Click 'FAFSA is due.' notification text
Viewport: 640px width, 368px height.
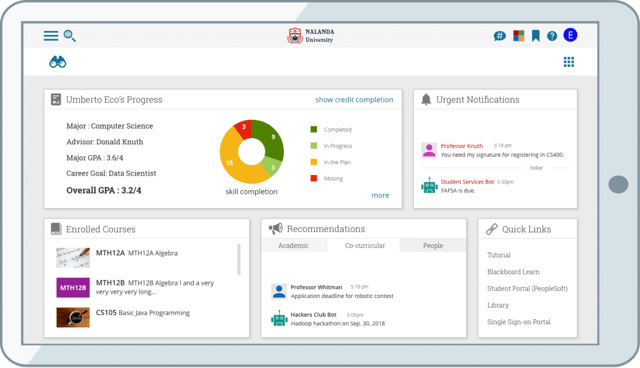[x=458, y=191]
